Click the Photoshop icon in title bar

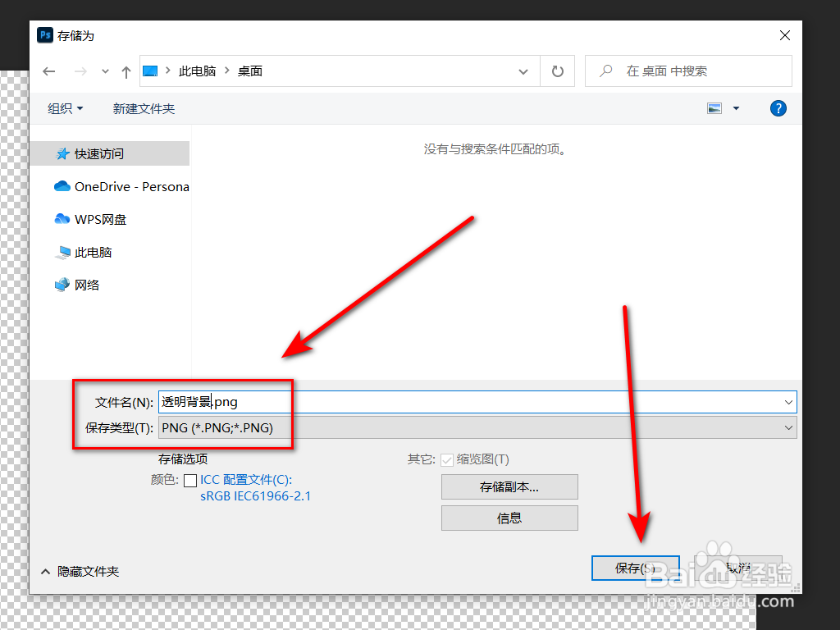point(45,35)
